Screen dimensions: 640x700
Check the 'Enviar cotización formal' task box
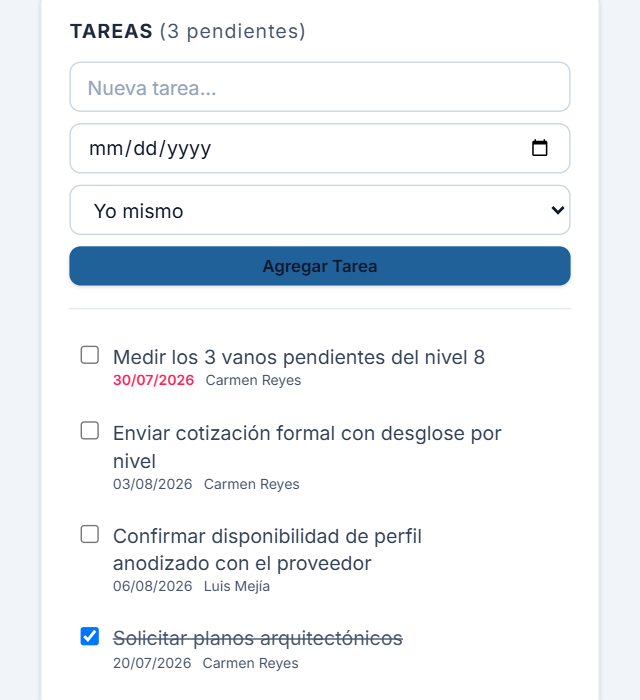coord(90,431)
